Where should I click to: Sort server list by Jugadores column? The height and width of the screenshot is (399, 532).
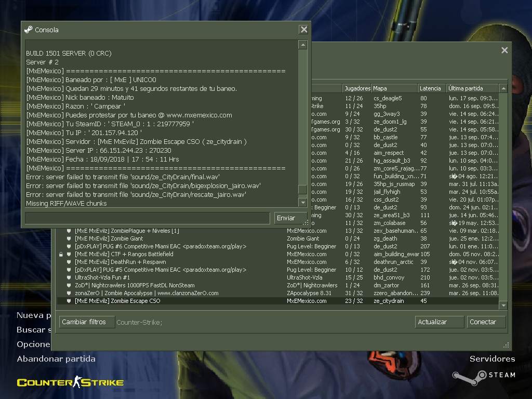coord(357,88)
